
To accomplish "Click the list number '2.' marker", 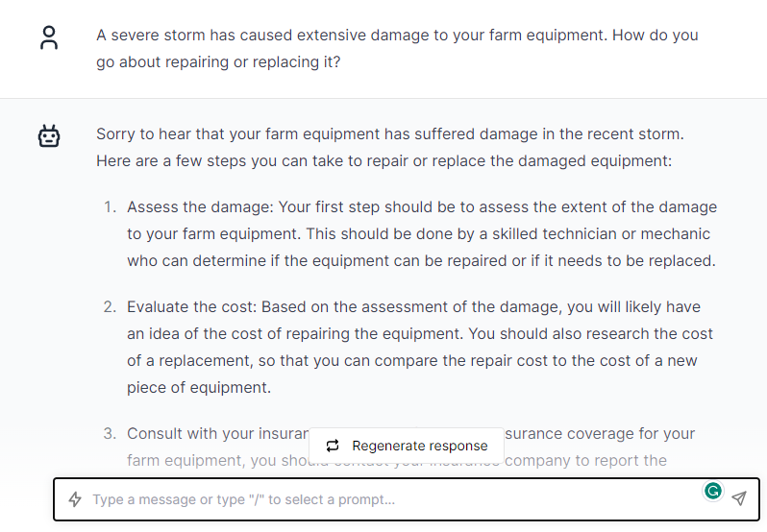I will [111, 306].
